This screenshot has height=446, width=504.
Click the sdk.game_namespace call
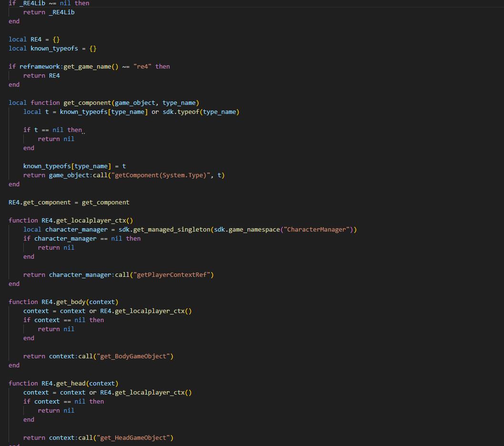pos(247,230)
